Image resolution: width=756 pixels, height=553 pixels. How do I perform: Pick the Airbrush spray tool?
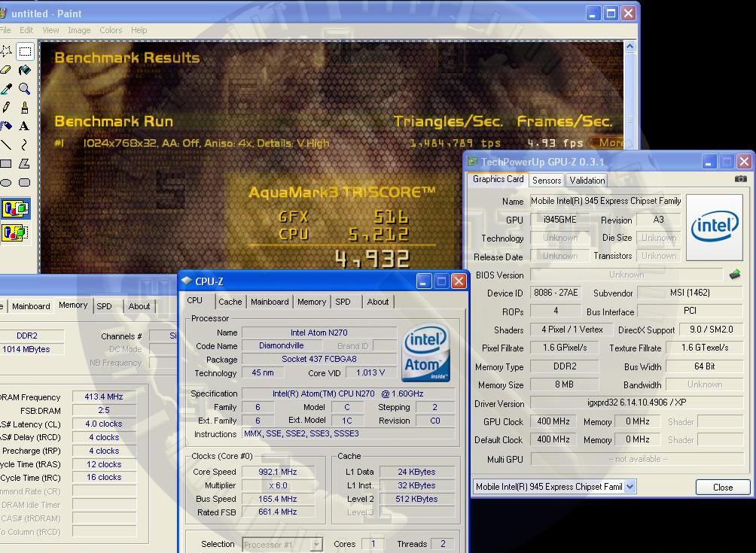pos(6,126)
